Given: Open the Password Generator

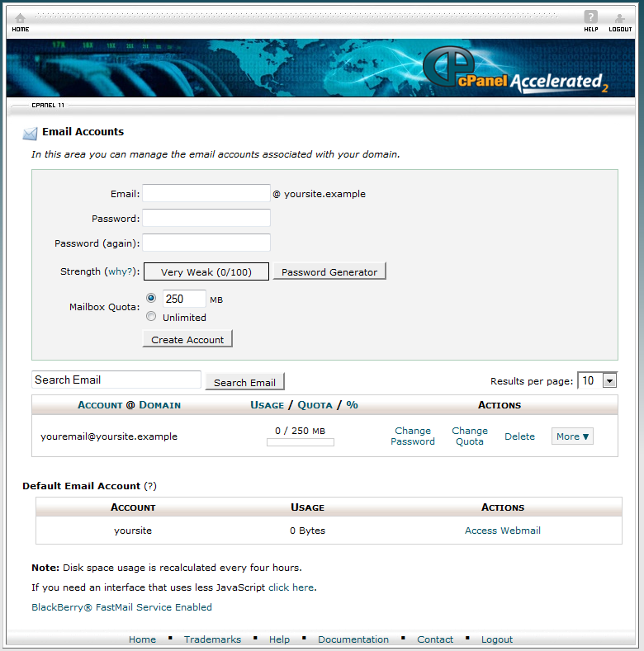Looking at the screenshot, I should 329,271.
